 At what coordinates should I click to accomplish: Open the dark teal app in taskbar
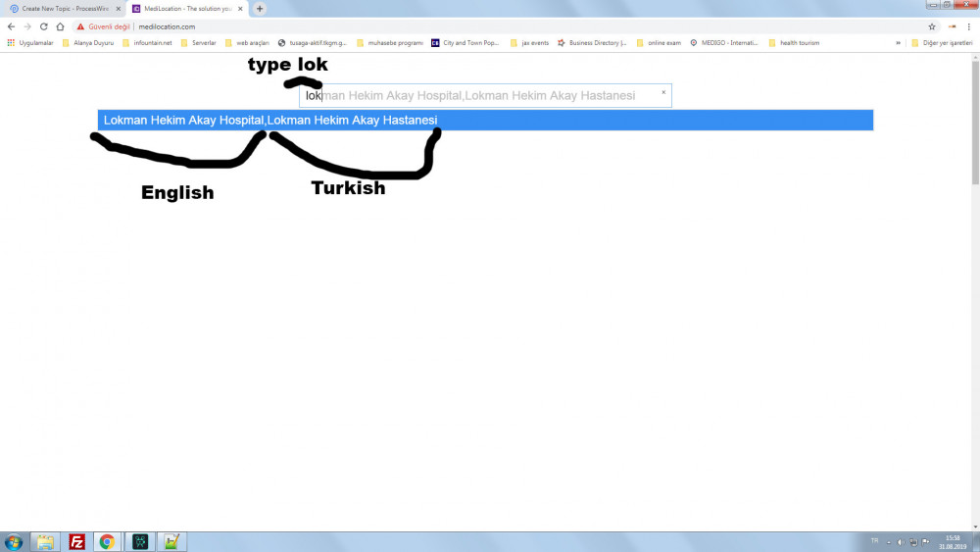click(x=140, y=542)
